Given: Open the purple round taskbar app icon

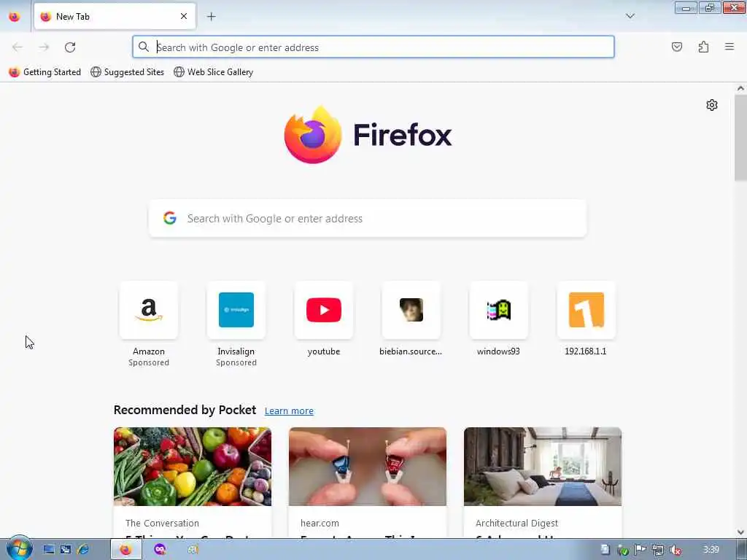Looking at the screenshot, I should click(x=160, y=550).
